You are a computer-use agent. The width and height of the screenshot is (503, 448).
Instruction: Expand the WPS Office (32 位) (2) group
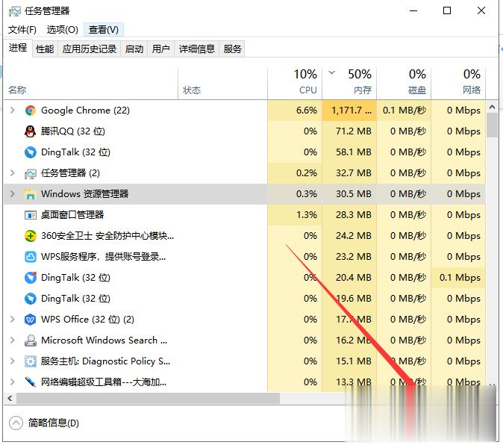pyautogui.click(x=13, y=320)
